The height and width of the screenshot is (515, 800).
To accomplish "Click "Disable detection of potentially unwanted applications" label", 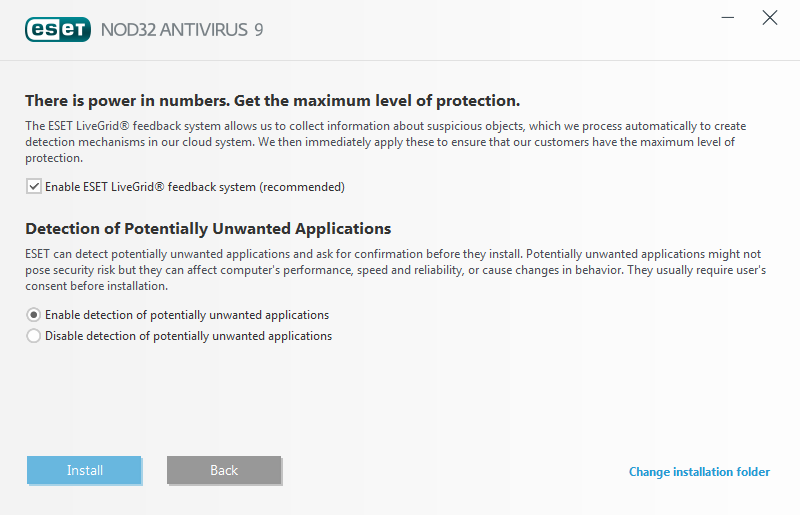I will click(189, 336).
